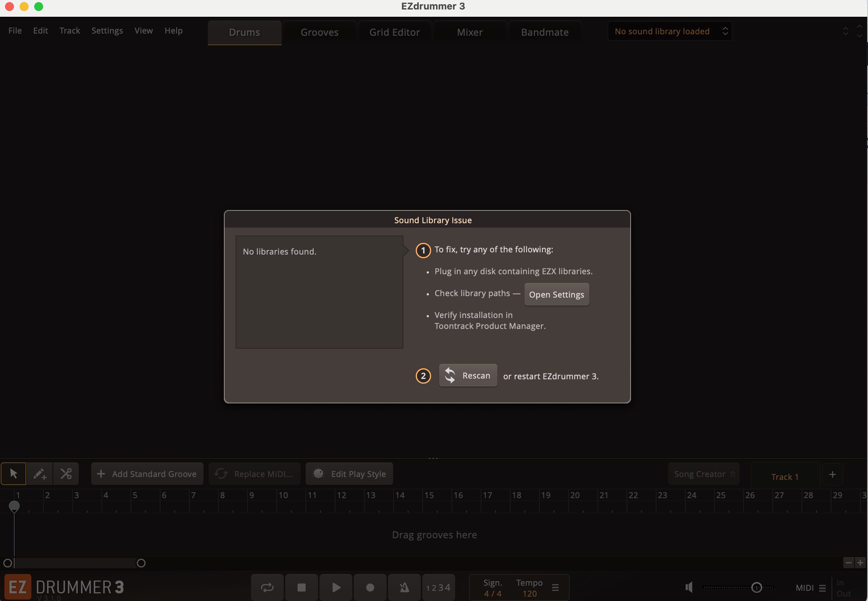Click the 'No libraries found.' message
868x601 pixels.
click(279, 251)
